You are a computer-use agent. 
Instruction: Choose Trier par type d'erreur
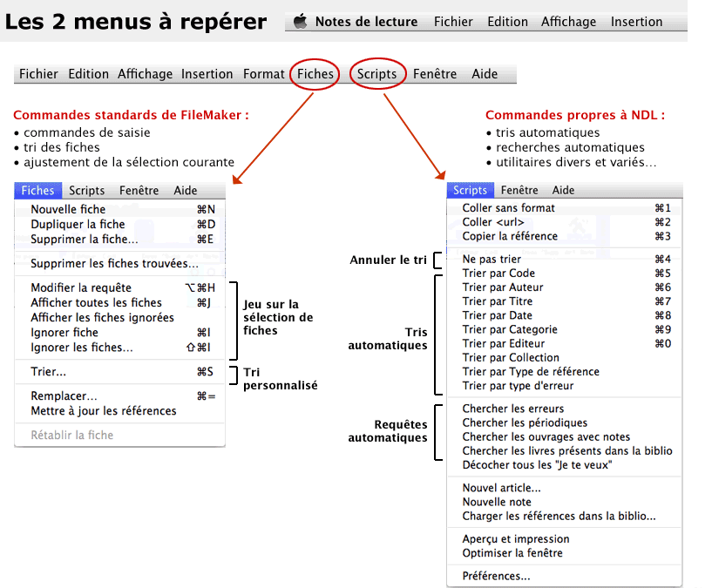click(x=565, y=386)
